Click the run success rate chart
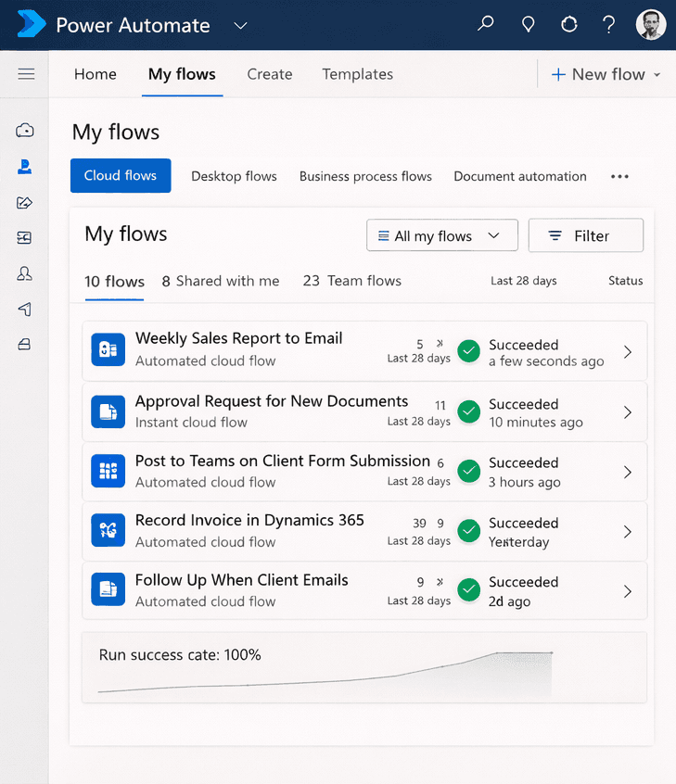 point(364,667)
